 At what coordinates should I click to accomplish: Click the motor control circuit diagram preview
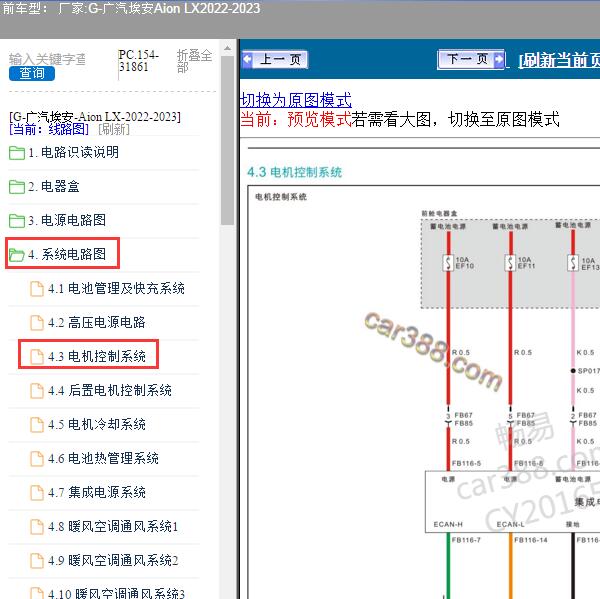(424, 392)
